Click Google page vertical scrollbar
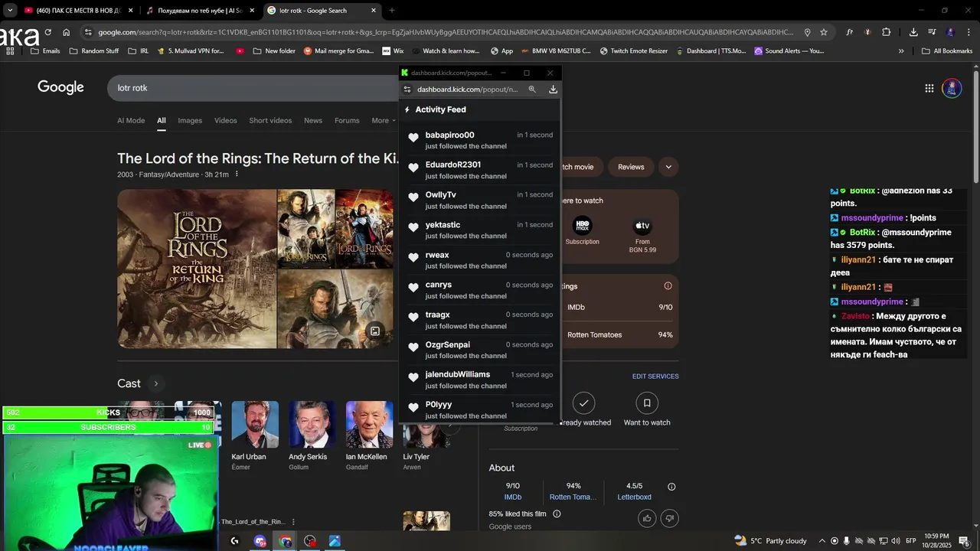Image resolution: width=980 pixels, height=551 pixels. tap(976, 126)
